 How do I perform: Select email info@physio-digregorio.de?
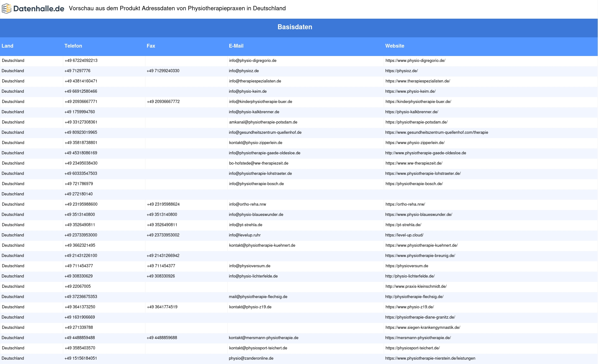point(253,61)
